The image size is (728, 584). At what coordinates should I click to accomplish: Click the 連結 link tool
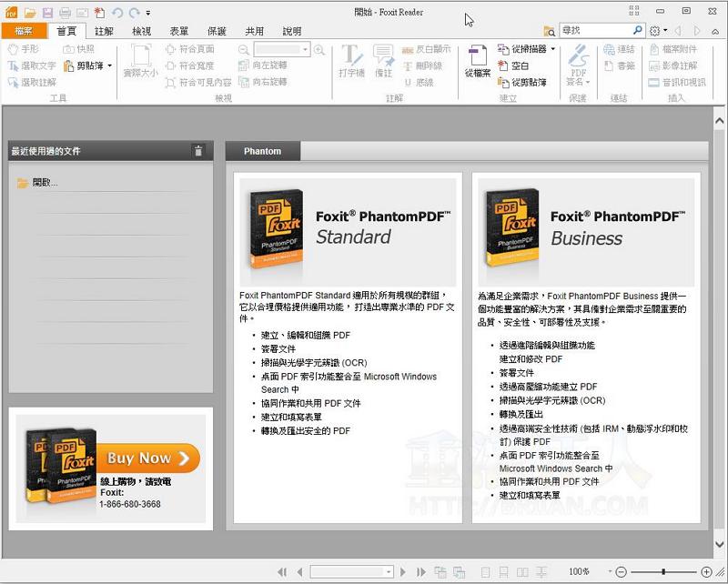[x=619, y=49]
